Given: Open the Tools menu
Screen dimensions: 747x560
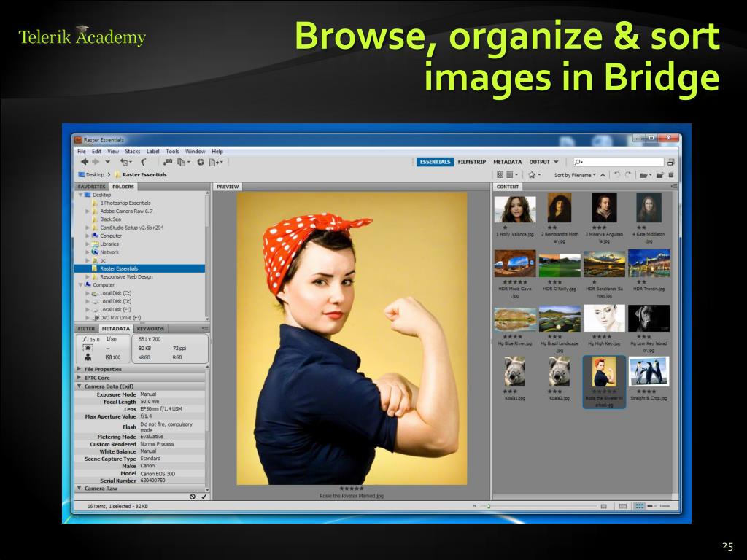Looking at the screenshot, I should (x=172, y=152).
